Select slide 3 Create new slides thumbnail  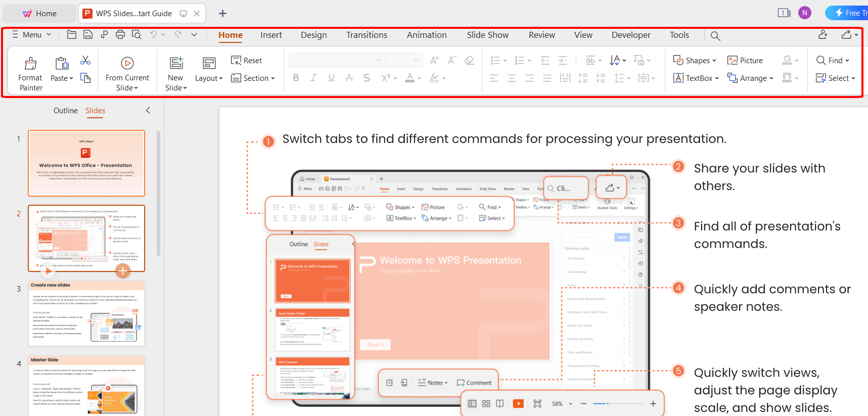pos(86,313)
